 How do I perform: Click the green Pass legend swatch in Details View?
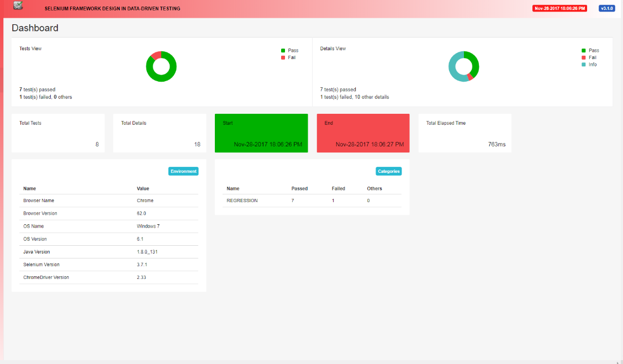tap(584, 50)
